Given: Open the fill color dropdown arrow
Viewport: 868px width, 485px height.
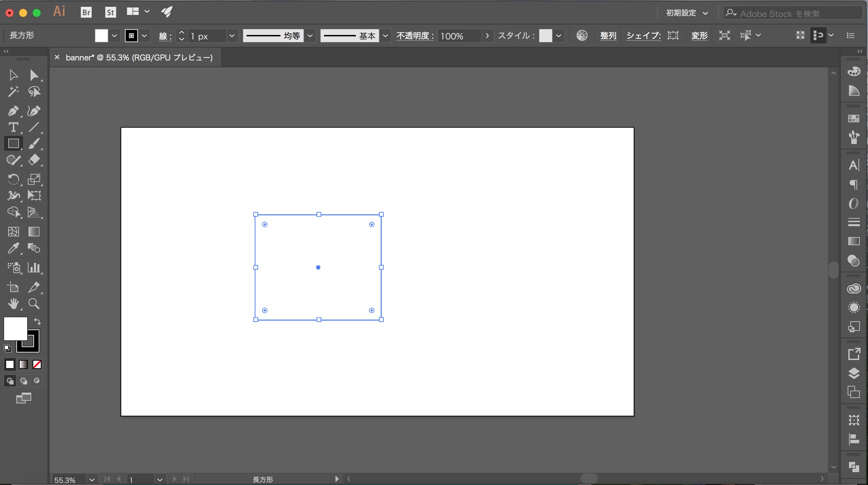Looking at the screenshot, I should pyautogui.click(x=114, y=36).
